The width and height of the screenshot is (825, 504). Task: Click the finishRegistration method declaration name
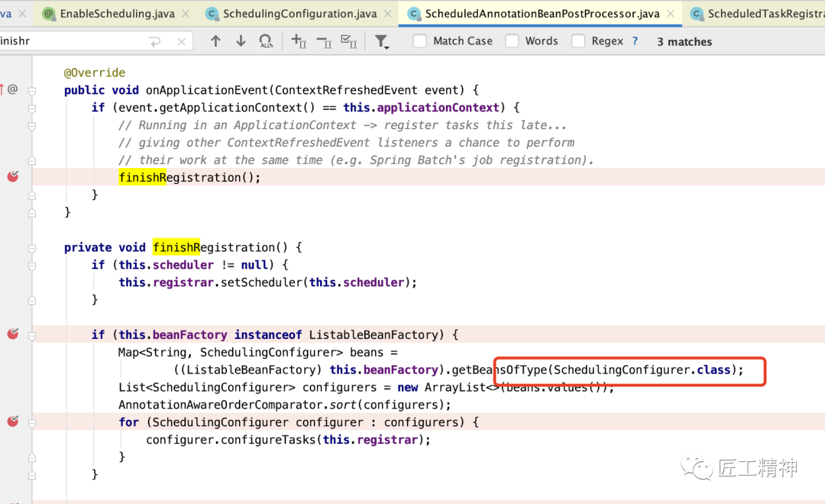(220, 247)
